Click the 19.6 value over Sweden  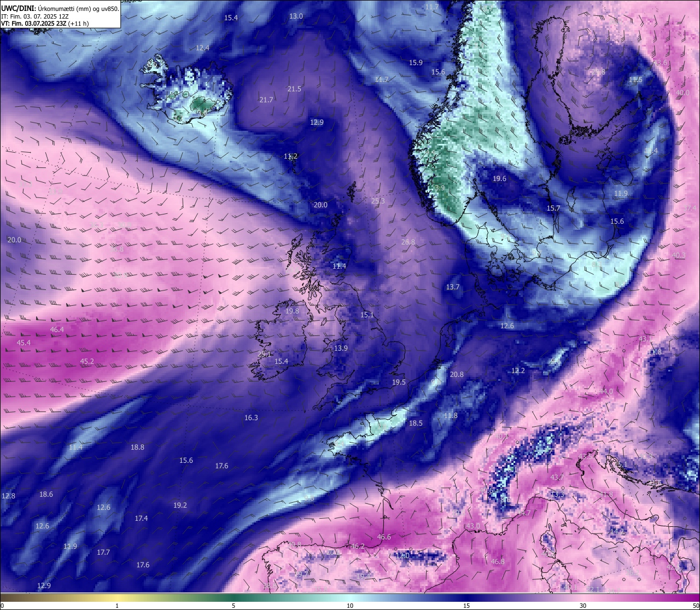499,179
